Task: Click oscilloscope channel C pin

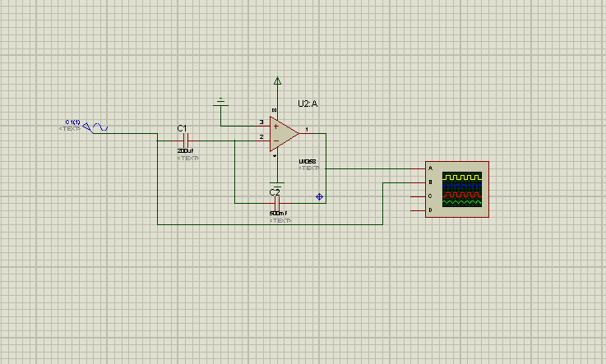Action: tap(419, 196)
